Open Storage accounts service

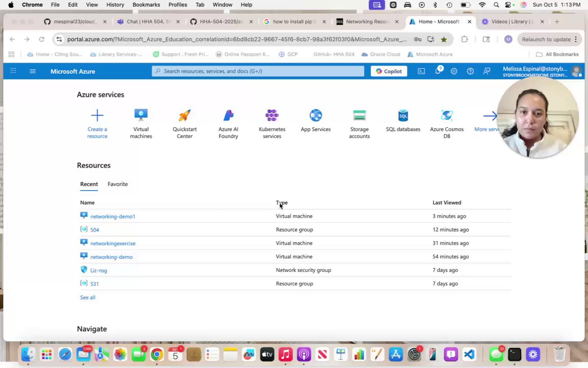tap(359, 124)
